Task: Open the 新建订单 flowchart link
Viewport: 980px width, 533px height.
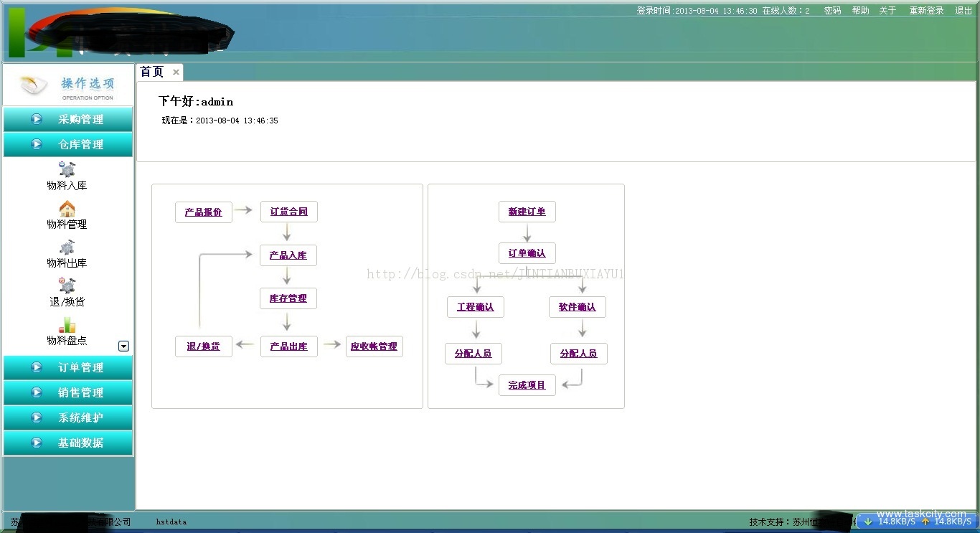Action: pyautogui.click(x=527, y=212)
